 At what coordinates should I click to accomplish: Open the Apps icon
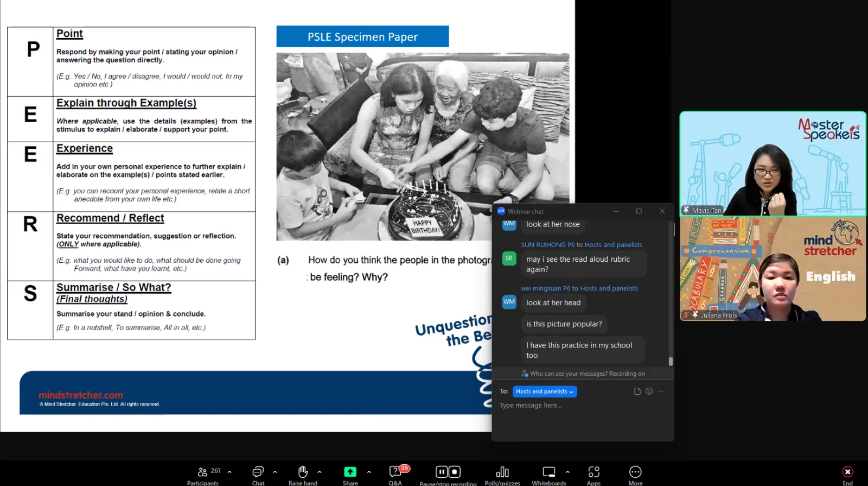click(x=593, y=475)
